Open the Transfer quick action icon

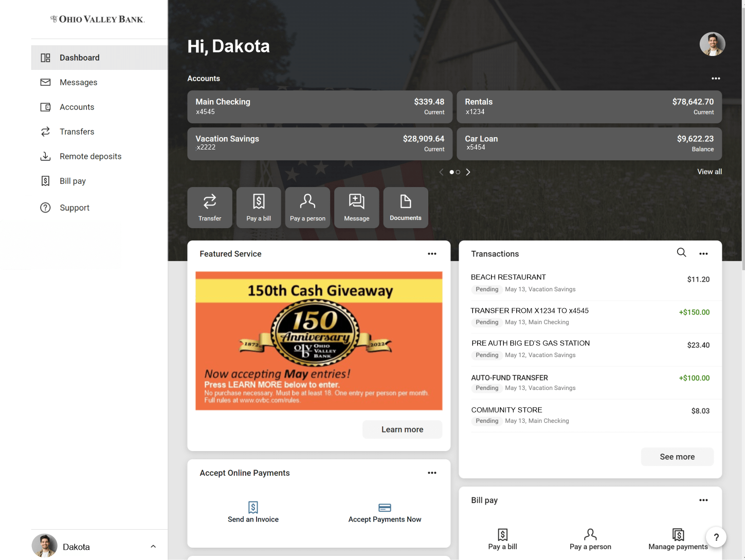tap(209, 207)
